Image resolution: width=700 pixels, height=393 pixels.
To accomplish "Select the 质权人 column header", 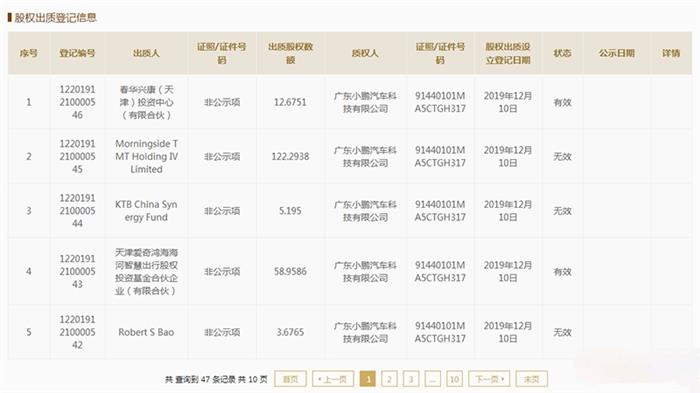I will (x=365, y=53).
